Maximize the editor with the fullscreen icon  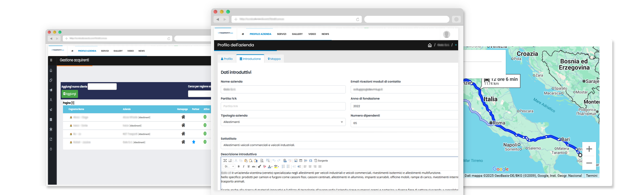pyautogui.click(x=225, y=161)
